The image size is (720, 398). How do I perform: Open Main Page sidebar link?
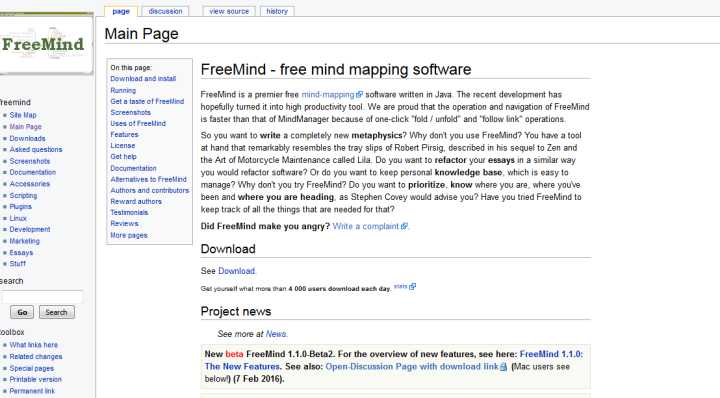coord(26,127)
